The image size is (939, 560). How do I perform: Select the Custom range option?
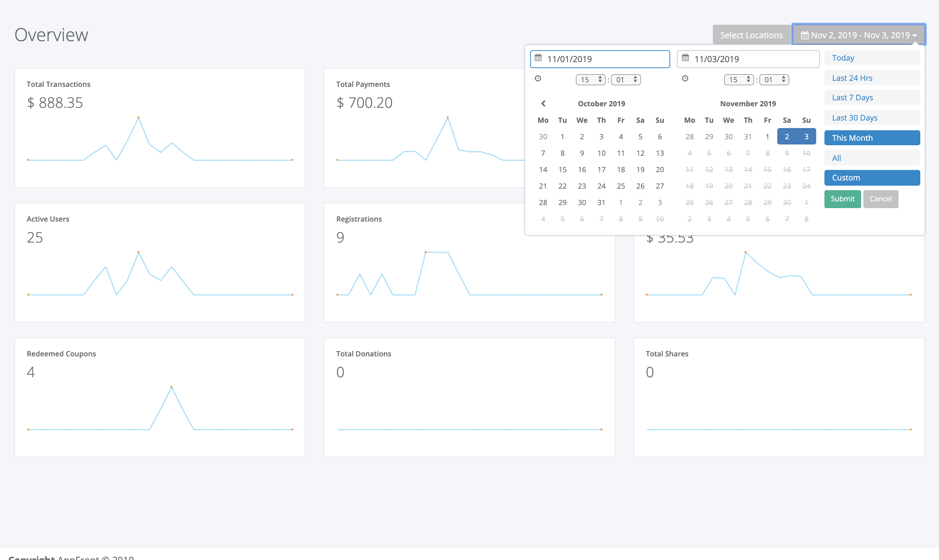[872, 177]
